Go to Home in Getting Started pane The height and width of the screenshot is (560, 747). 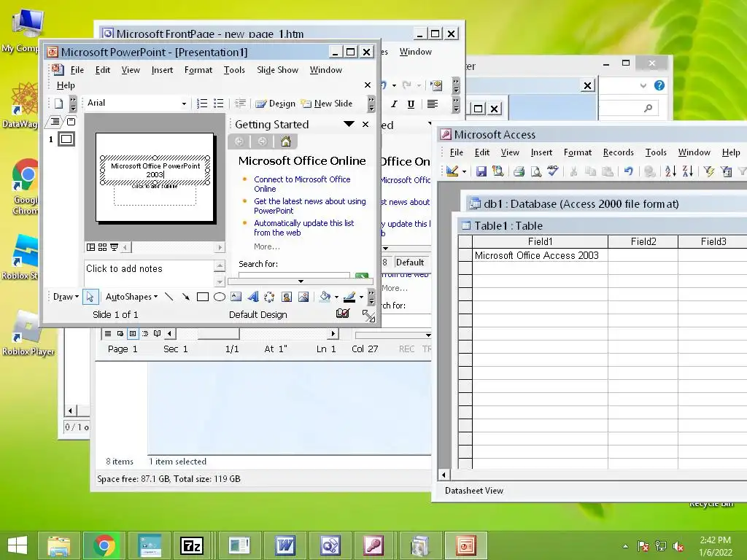(x=286, y=141)
